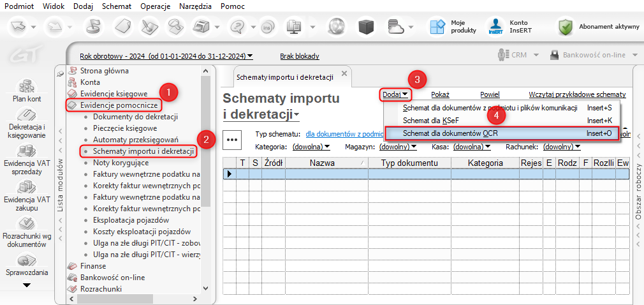
Task: Click Wczytaj przykładowe schematy link
Action: click(578, 94)
